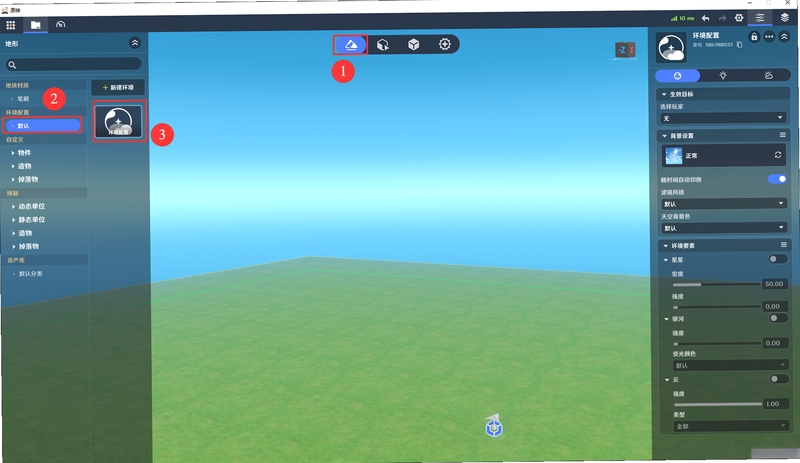Enable the 星星 toggle
This screenshot has width=800, height=463.
[778, 259]
